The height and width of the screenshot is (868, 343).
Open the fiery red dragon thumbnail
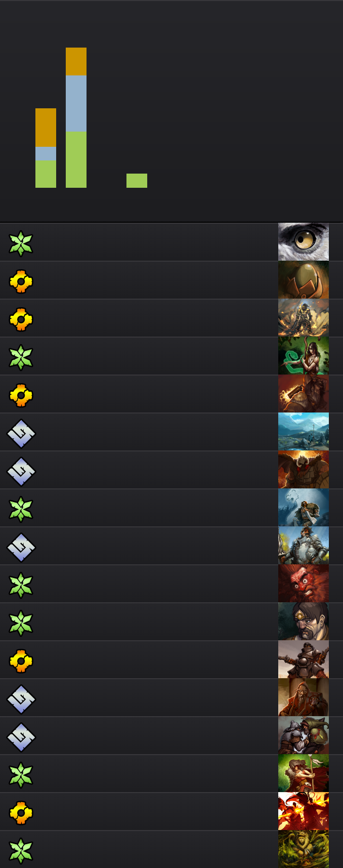(304, 811)
